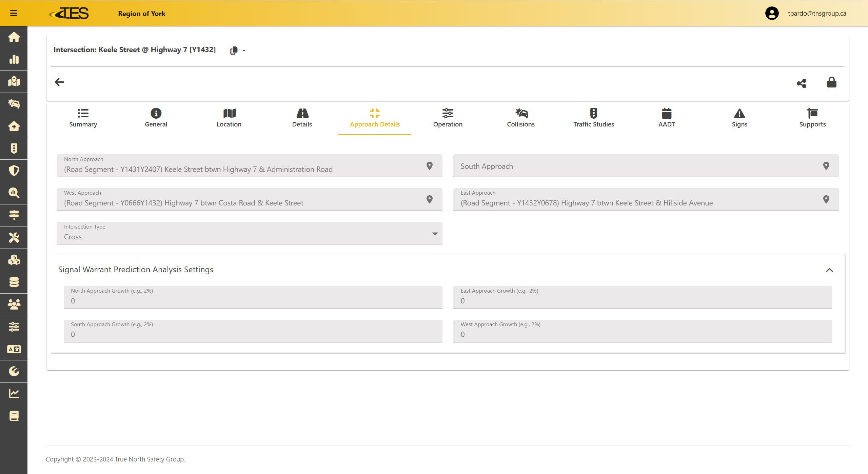The image size is (868, 474).
Task: Click the home icon in sidebar
Action: (14, 37)
